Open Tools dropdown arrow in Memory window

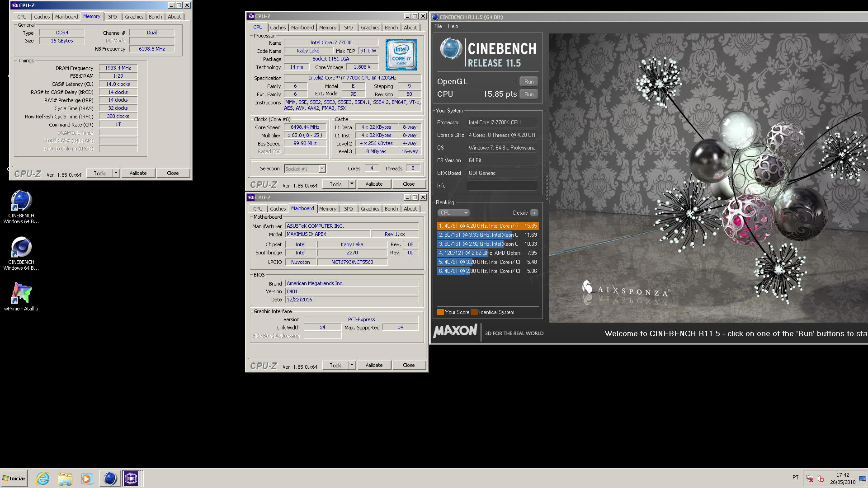[x=116, y=173]
